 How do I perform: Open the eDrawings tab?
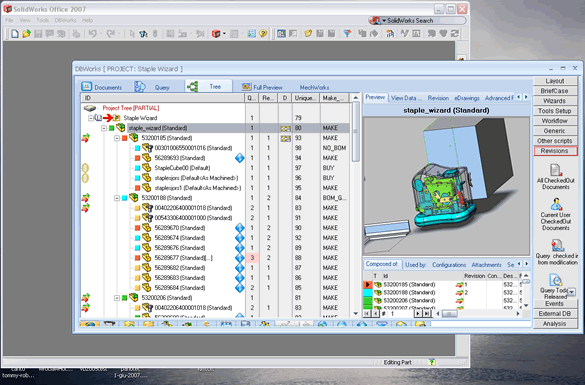tap(467, 98)
